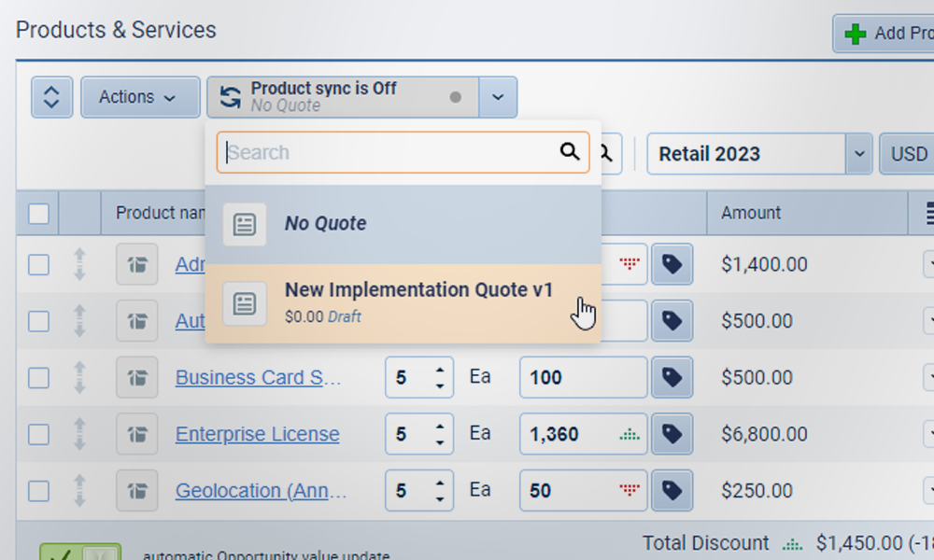
Task: Select all products with the header checkbox
Action: 38,214
